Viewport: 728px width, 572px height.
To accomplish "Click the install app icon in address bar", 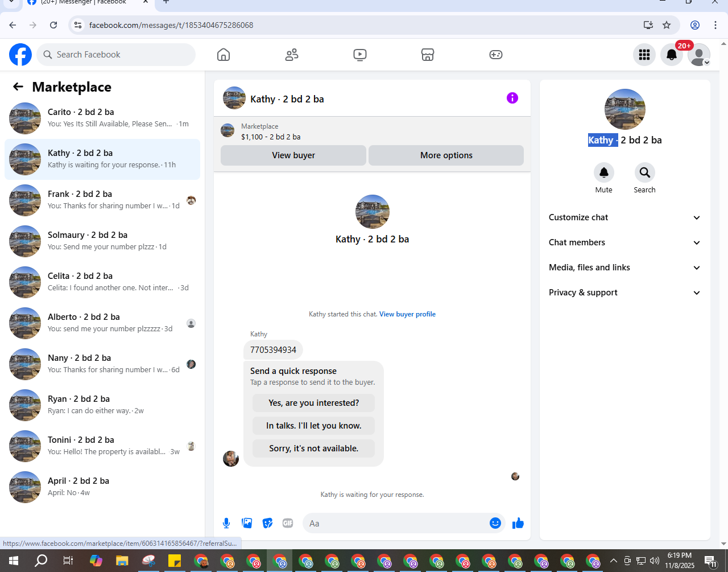I will 648,25.
